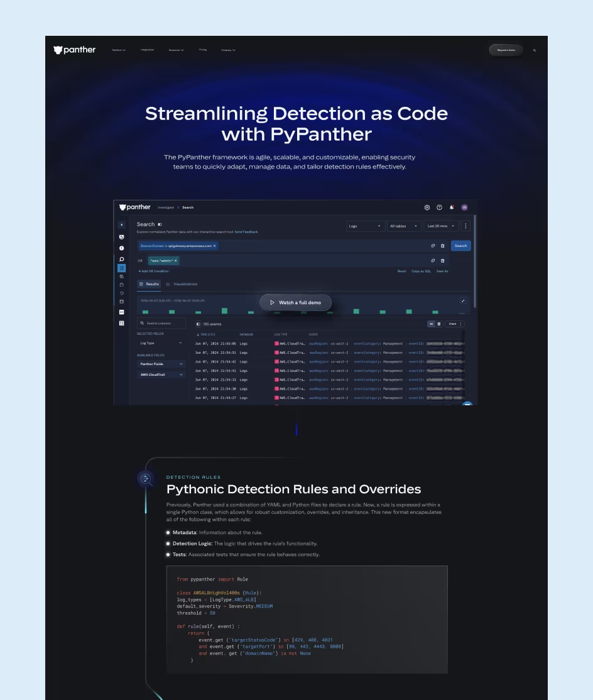The height and width of the screenshot is (700, 593).
Task: Play the Watch a full demo video
Action: coord(295,303)
